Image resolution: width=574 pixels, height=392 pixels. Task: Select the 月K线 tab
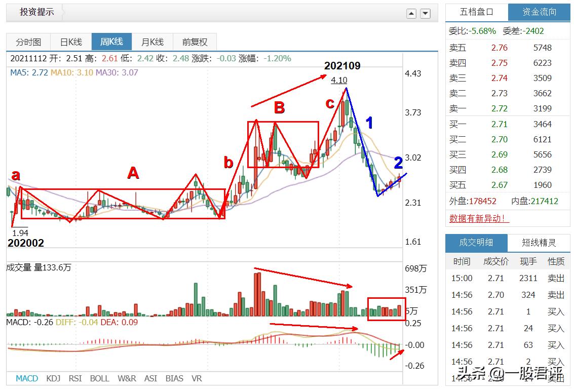point(152,42)
